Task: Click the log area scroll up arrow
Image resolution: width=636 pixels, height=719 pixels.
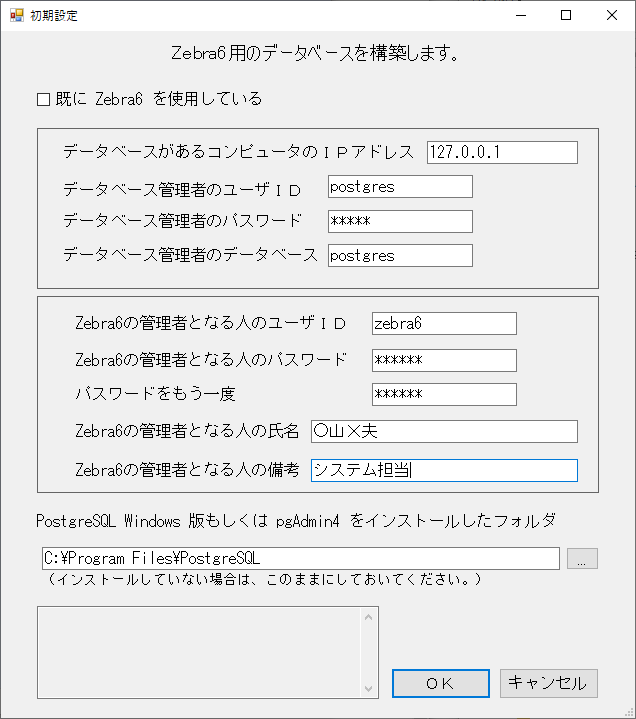Action: tap(368, 617)
